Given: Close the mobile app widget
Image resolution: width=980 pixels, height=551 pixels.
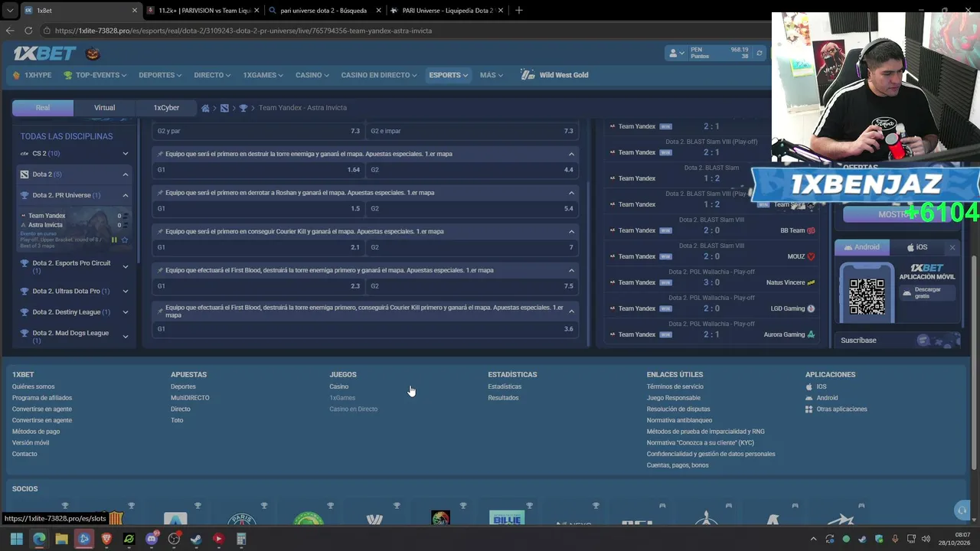Looking at the screenshot, I should (952, 247).
